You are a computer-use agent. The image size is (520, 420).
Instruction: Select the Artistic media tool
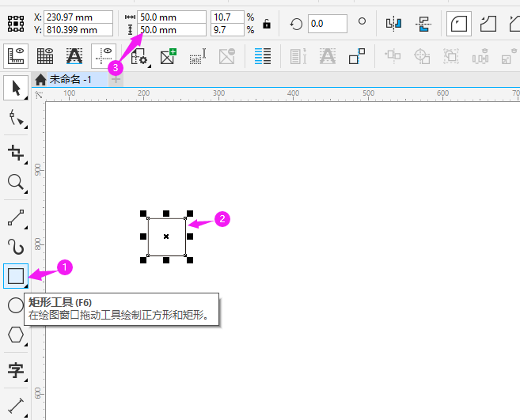point(16,247)
